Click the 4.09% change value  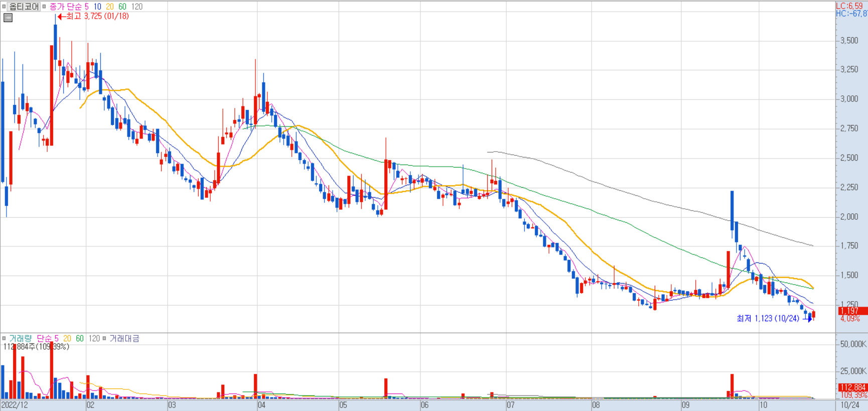(x=850, y=319)
